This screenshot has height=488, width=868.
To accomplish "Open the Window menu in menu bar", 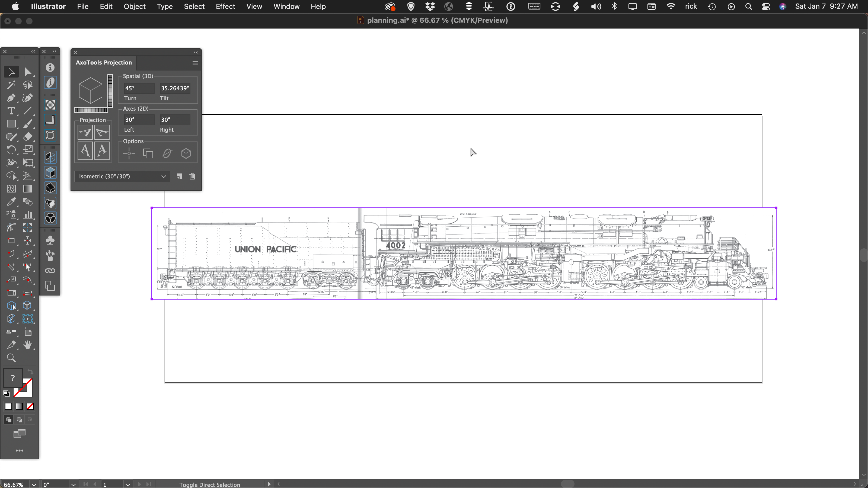I will pyautogui.click(x=286, y=6).
